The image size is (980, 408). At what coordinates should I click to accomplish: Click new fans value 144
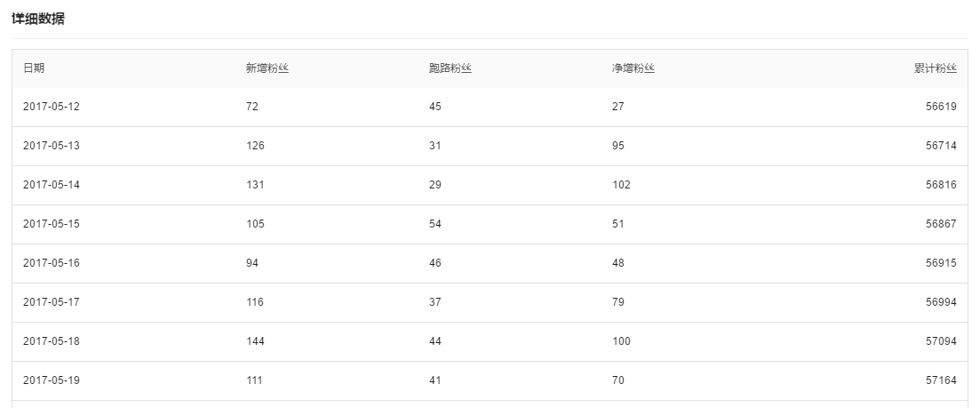(255, 341)
